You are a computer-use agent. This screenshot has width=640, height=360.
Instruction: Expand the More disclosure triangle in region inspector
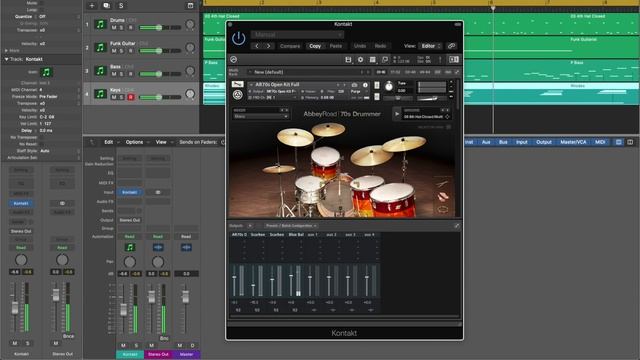pos(7,51)
